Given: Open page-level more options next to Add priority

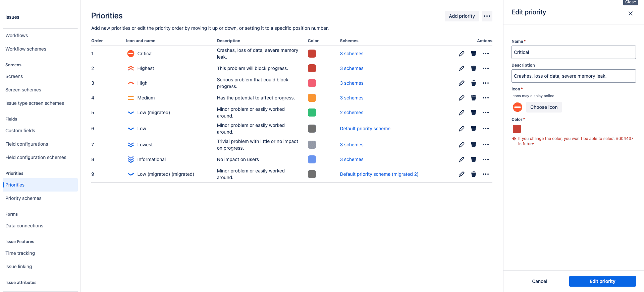Looking at the screenshot, I should [487, 16].
